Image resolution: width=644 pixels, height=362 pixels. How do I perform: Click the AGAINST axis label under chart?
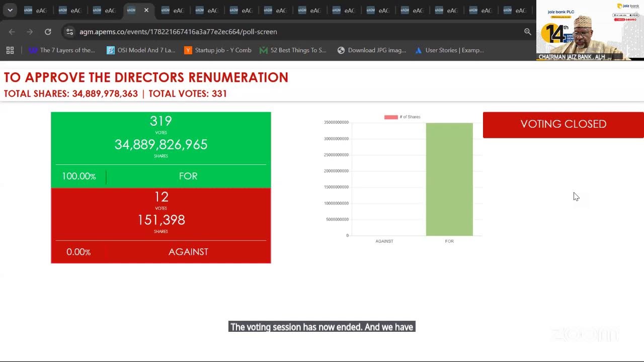point(384,241)
